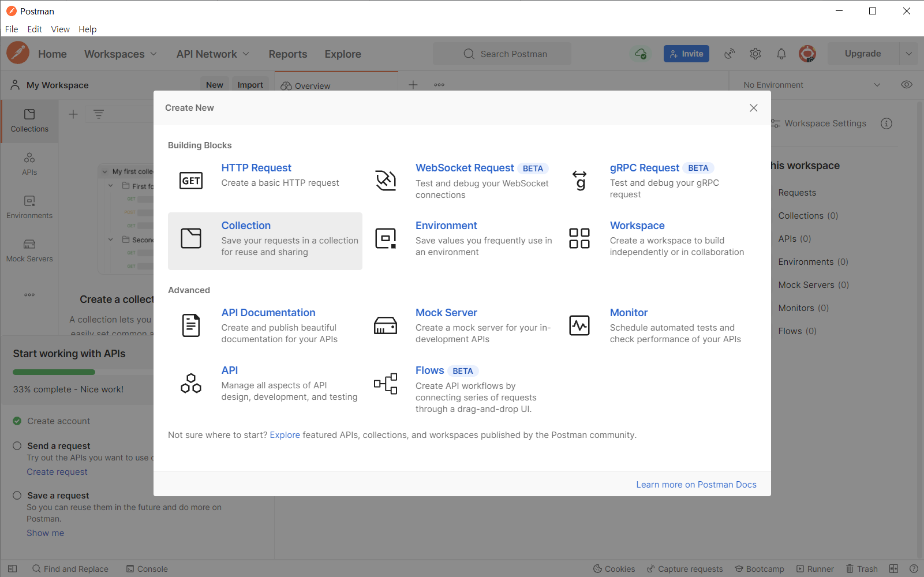Select the Send a request step circle
This screenshot has width=924, height=577.
coord(17,446)
